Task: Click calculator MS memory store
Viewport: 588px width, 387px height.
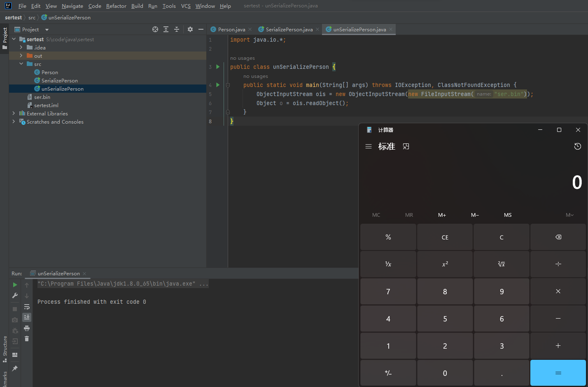Action: [508, 215]
